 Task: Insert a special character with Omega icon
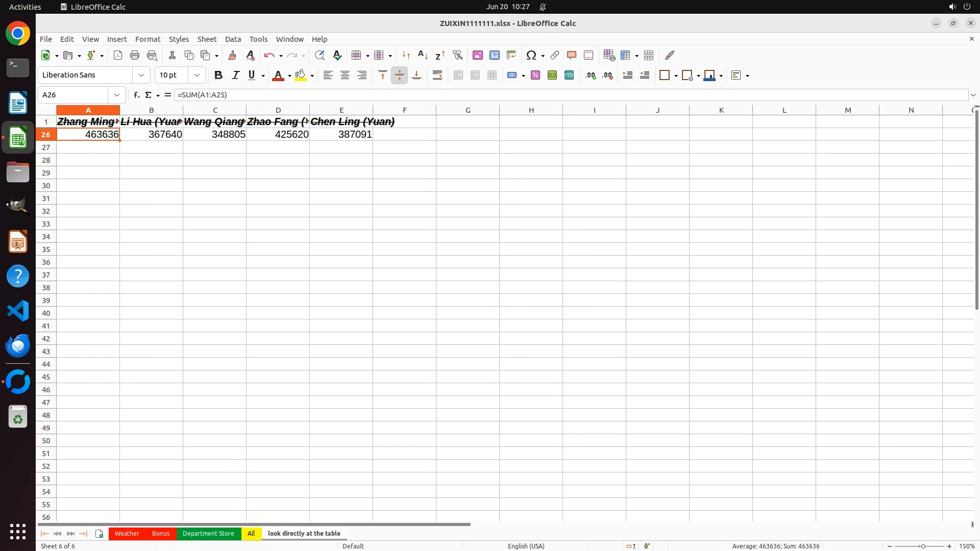coord(531,55)
